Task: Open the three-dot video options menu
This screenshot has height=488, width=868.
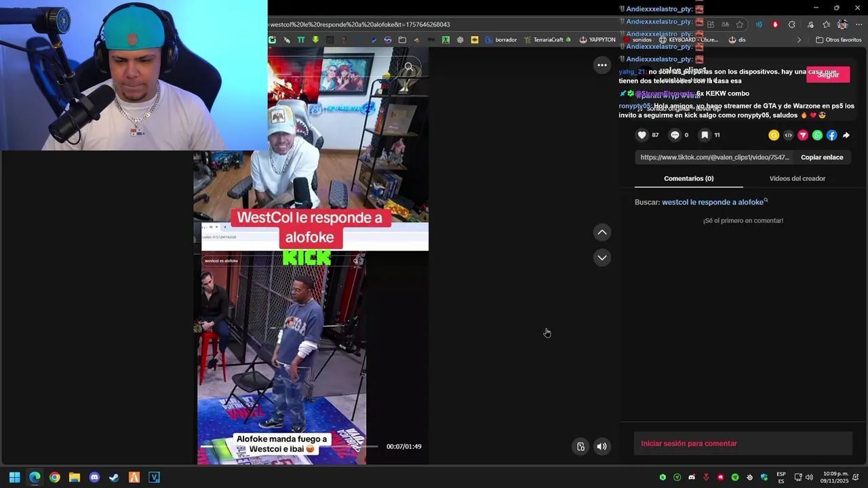Action: 601,65
